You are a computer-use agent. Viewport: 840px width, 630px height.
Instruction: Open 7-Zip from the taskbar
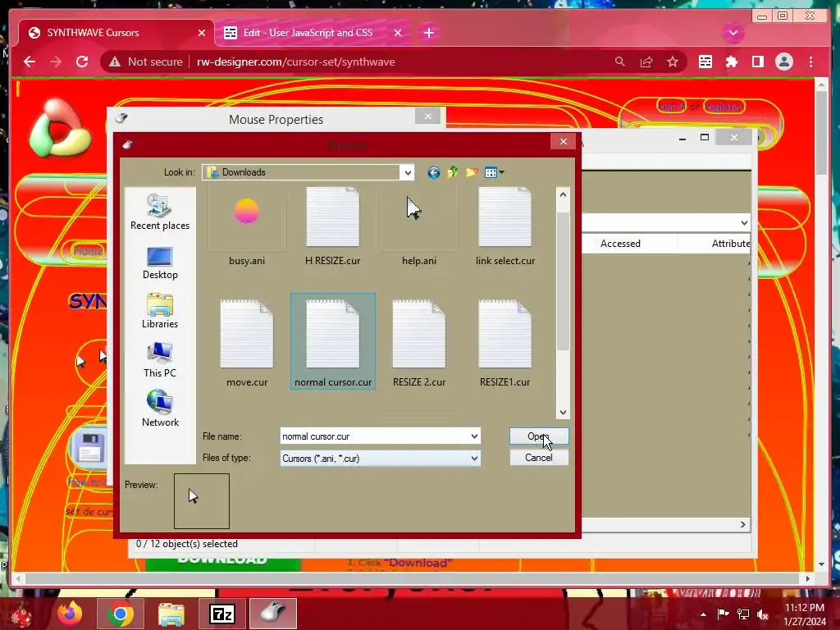point(221,614)
